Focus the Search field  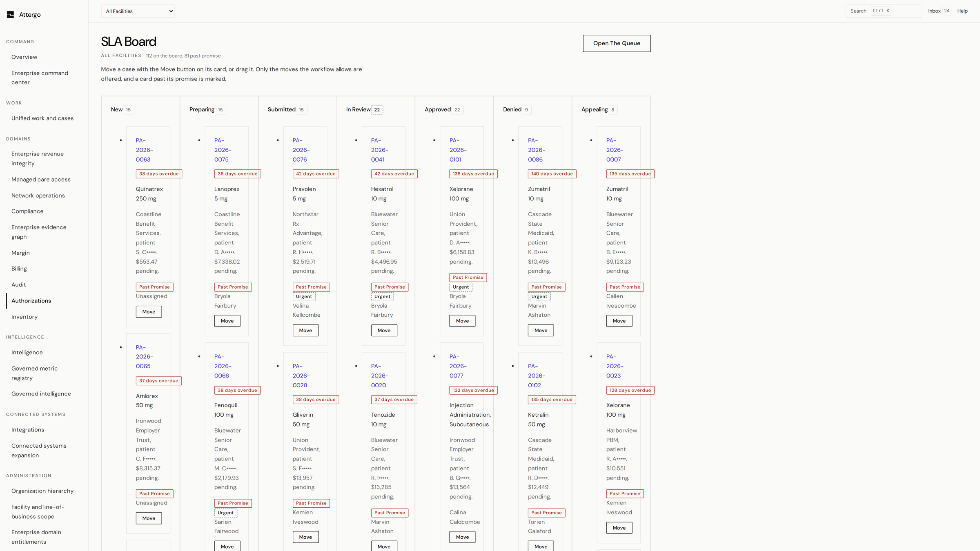(884, 11)
